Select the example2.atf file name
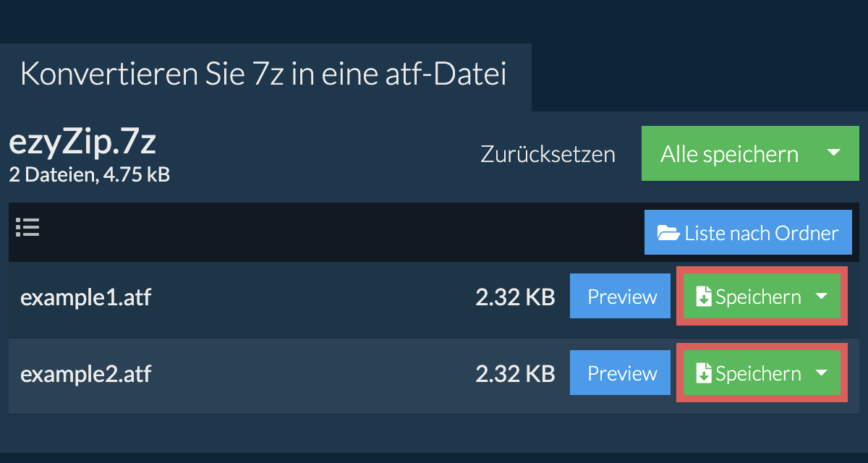The image size is (868, 463). coord(86,374)
